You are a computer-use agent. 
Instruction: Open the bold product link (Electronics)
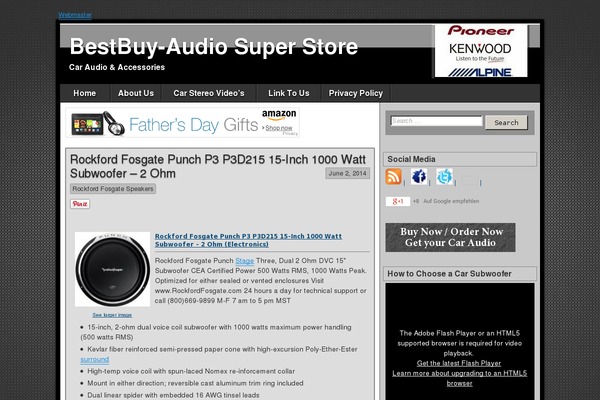248,240
